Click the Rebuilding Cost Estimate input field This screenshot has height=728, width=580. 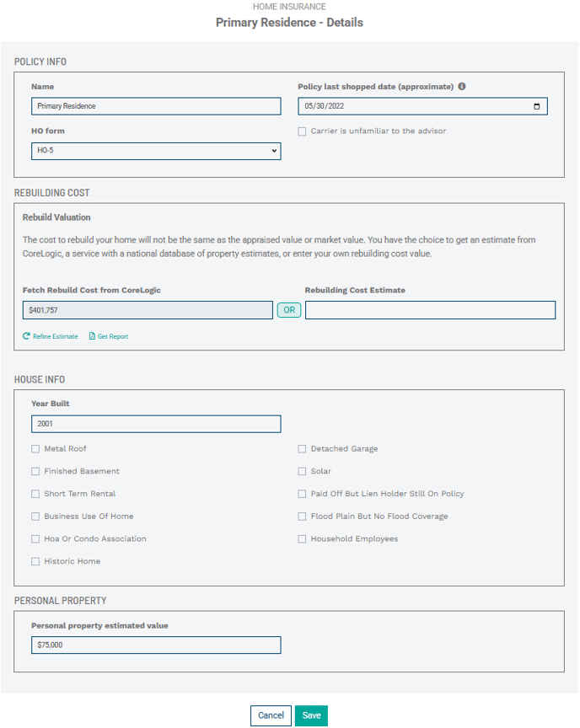(430, 311)
